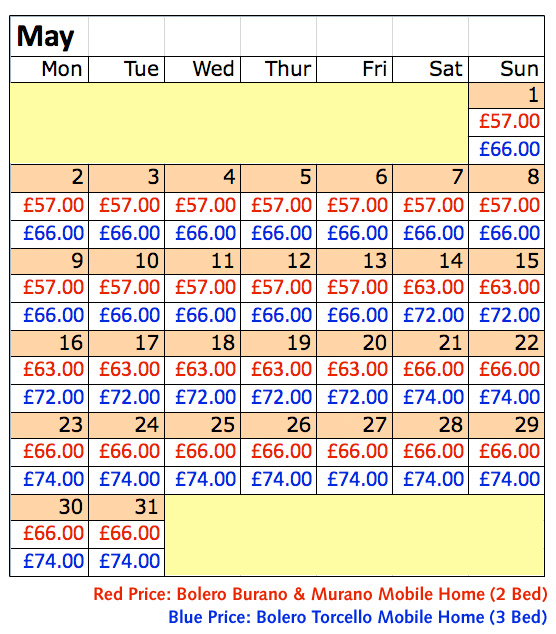556x634 pixels.
Task: Click the date 14 cell
Action: pyautogui.click(x=430, y=261)
